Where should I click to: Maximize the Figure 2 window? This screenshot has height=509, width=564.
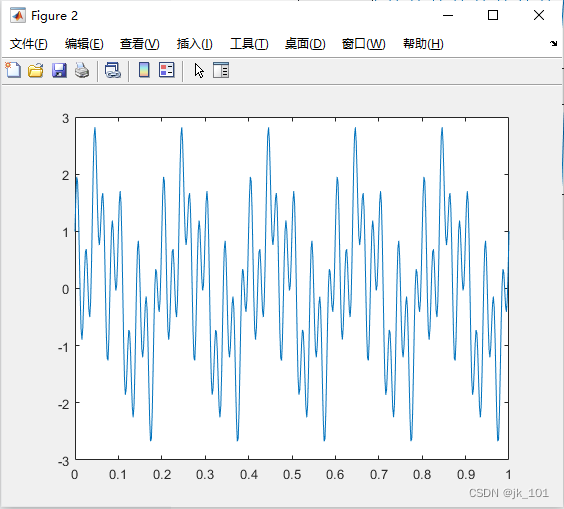tap(493, 15)
